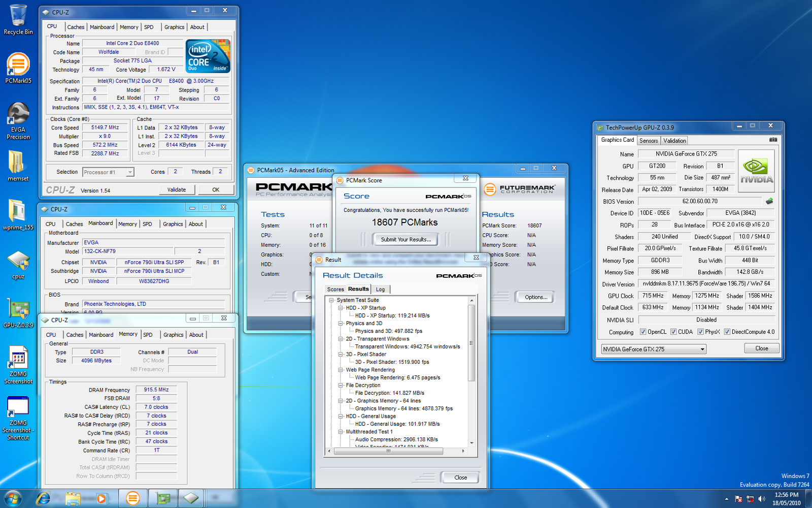Image resolution: width=812 pixels, height=508 pixels.
Task: Open the About tab in top CPU-Z window
Action: pos(197,27)
